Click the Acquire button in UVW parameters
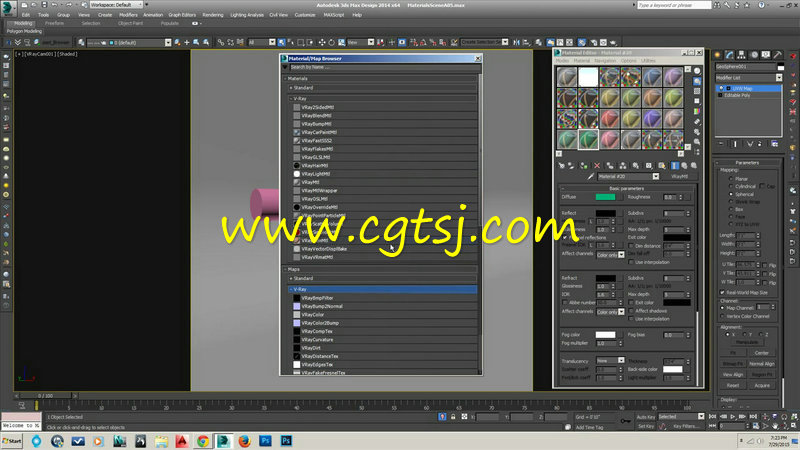This screenshot has width=800, height=450. [762, 385]
